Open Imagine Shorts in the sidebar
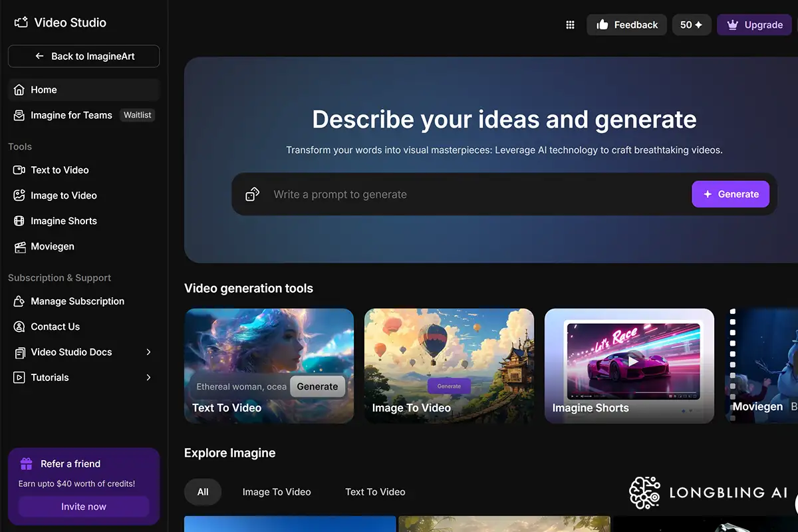 coord(84,221)
